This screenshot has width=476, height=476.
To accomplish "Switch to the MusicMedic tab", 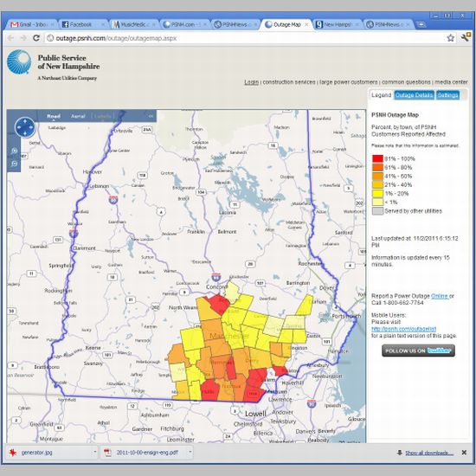I will pyautogui.click(x=132, y=24).
